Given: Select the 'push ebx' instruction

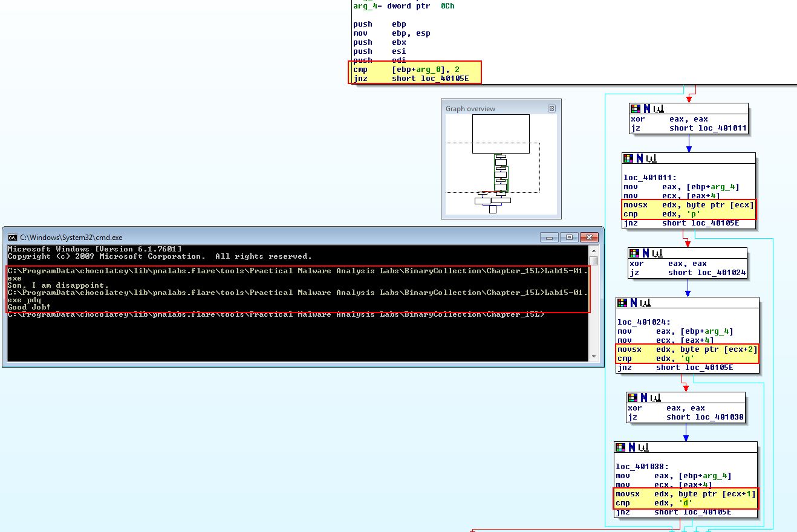Looking at the screenshot, I should [x=380, y=42].
